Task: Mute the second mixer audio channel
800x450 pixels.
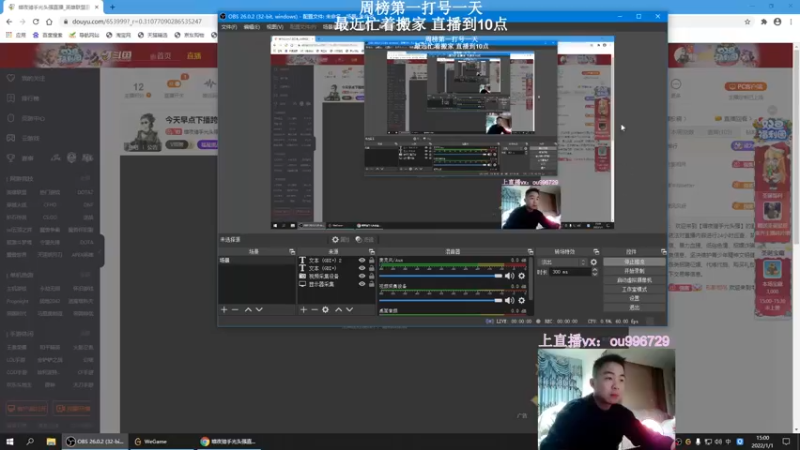Action: click(509, 301)
